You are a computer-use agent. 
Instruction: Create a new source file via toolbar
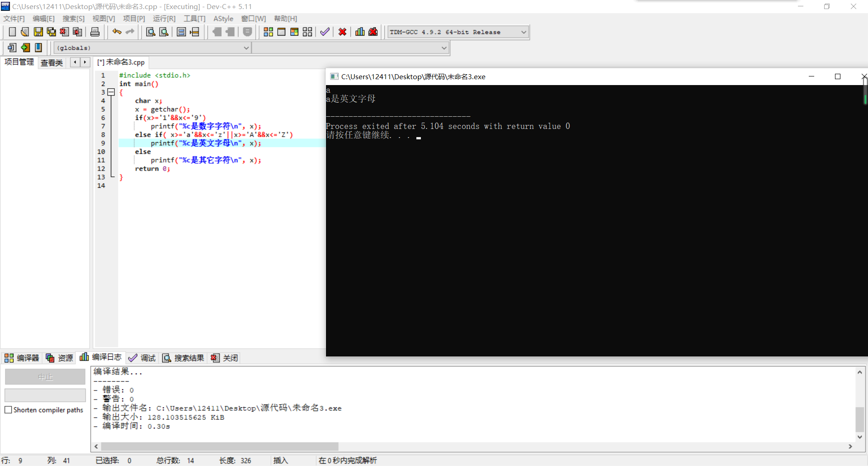(x=12, y=32)
